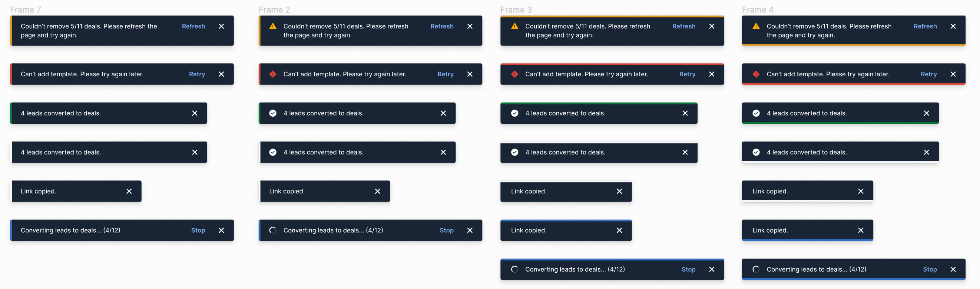This screenshot has width=980, height=289.
Task: Click Refresh in the Frame 7 warning toast
Action: 193,26
